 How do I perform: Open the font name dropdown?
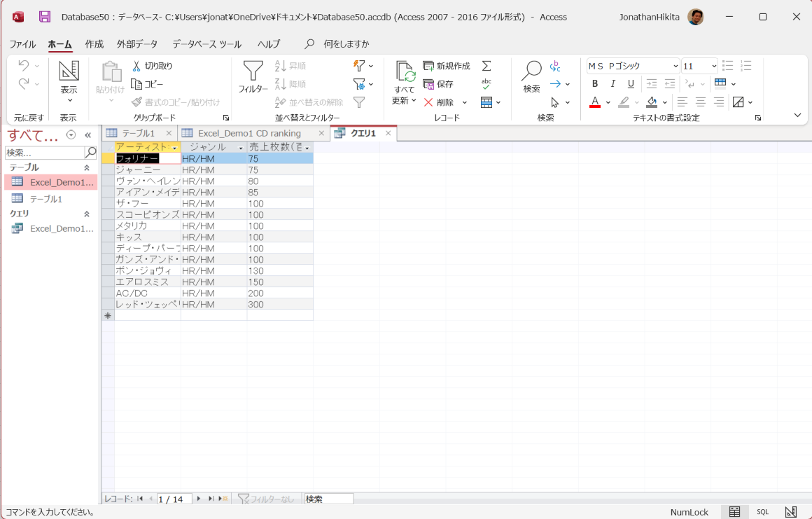point(674,65)
